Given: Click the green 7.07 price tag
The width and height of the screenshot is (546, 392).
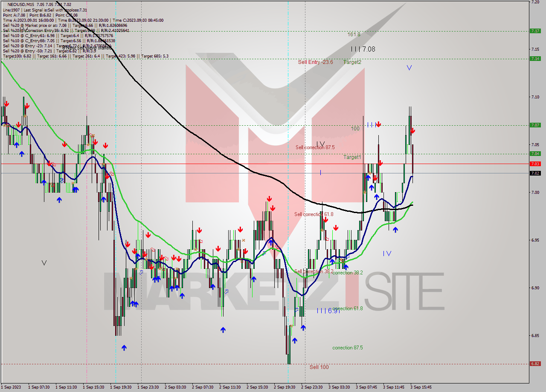Looking at the screenshot, I should [x=534, y=125].
